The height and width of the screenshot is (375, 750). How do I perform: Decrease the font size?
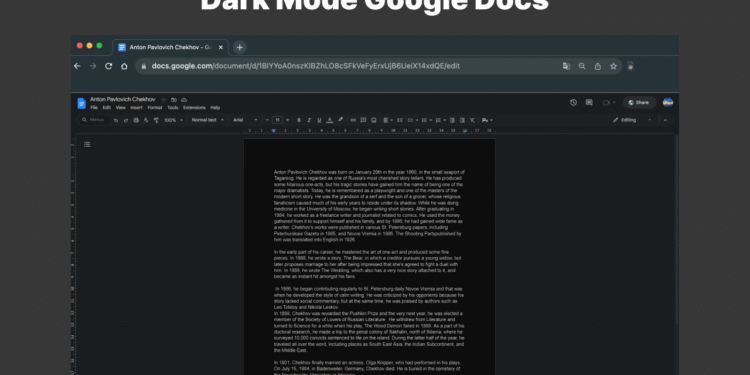pyautogui.click(x=267, y=120)
